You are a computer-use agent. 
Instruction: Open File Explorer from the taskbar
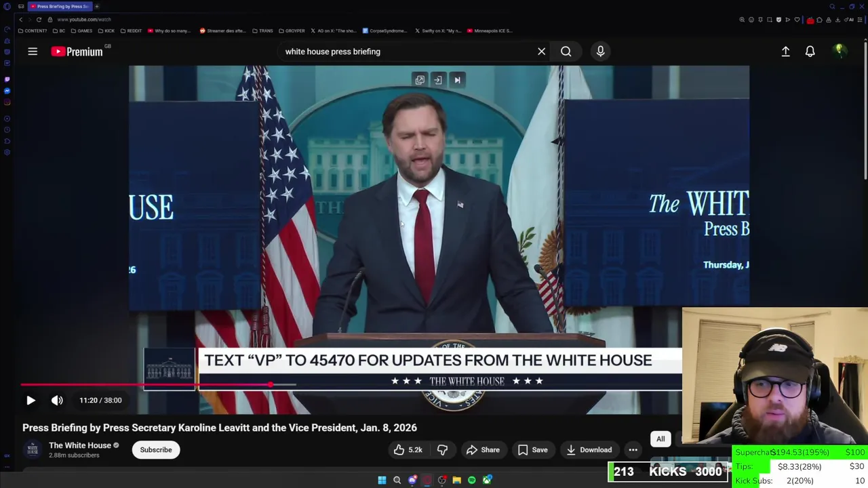tap(457, 481)
